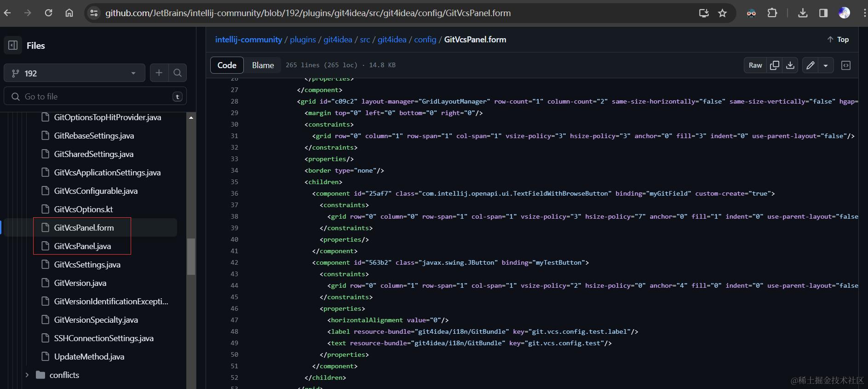868x389 pixels.
Task: Open GitVcsSettings.java
Action: click(x=87, y=265)
